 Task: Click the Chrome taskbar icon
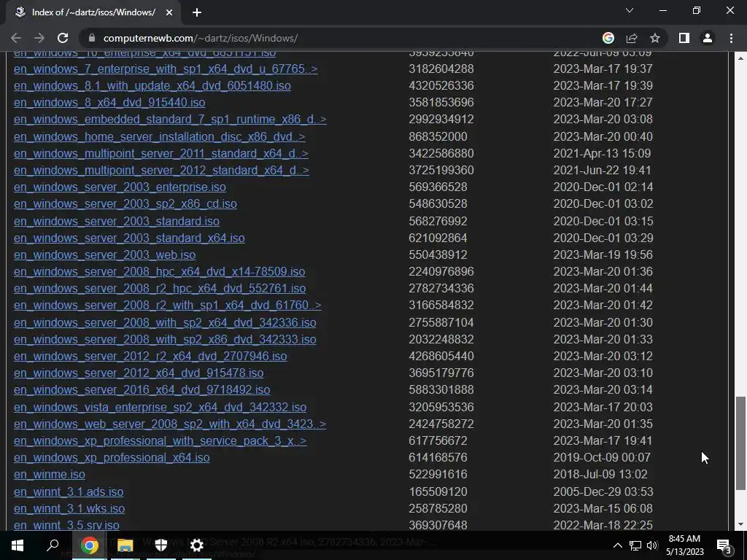pos(89,545)
